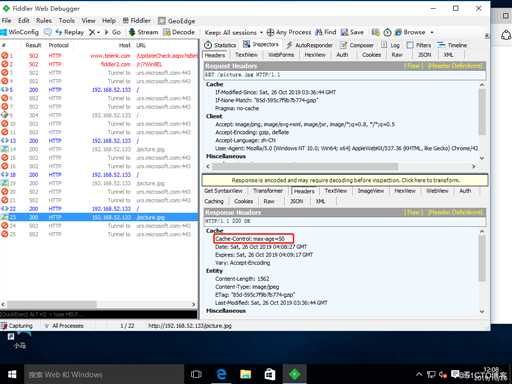
Task: Switch to the Statistics tab
Action: point(220,45)
